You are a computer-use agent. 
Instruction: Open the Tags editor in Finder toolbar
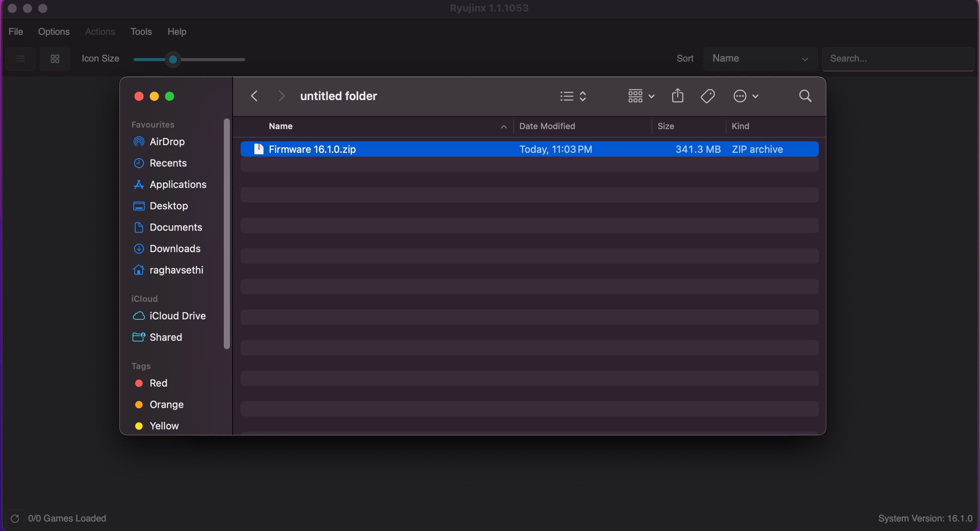point(707,96)
